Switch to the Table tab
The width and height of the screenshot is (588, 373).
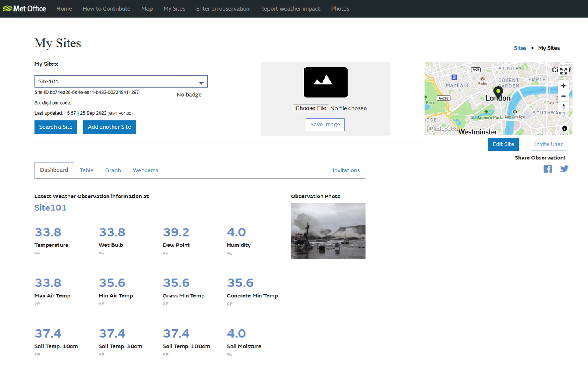tap(87, 170)
